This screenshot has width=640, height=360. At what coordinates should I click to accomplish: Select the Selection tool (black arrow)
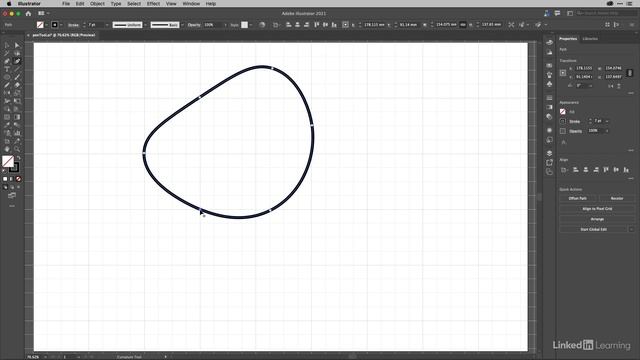click(x=7, y=45)
